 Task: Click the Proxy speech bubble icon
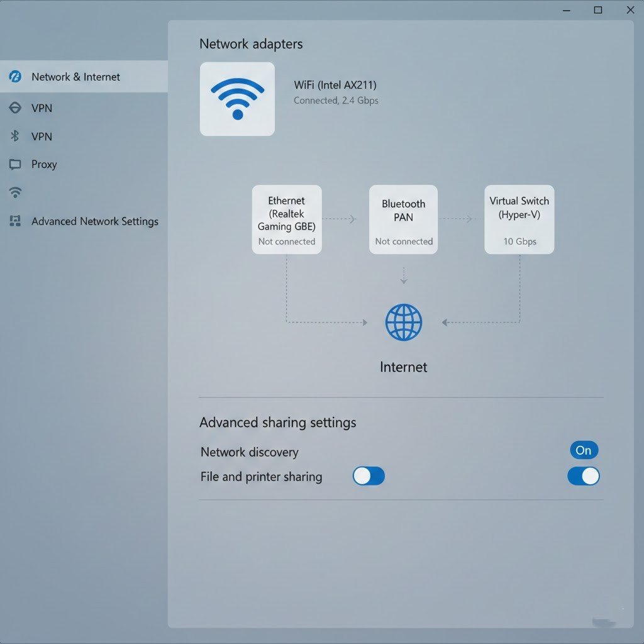(15, 165)
